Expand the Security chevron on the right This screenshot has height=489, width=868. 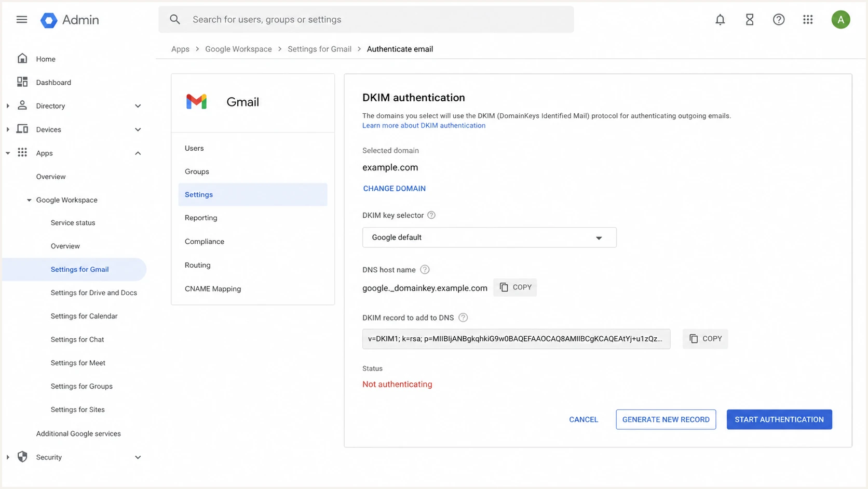coord(138,457)
